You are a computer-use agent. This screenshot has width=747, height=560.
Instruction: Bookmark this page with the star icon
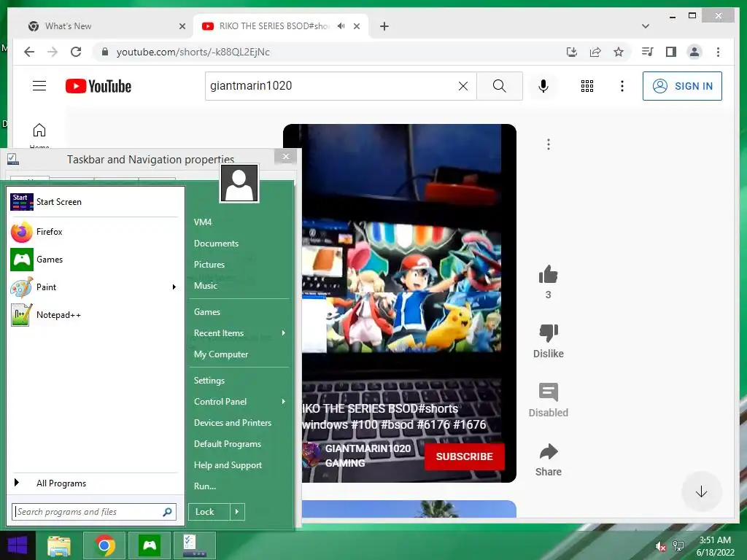tap(619, 52)
